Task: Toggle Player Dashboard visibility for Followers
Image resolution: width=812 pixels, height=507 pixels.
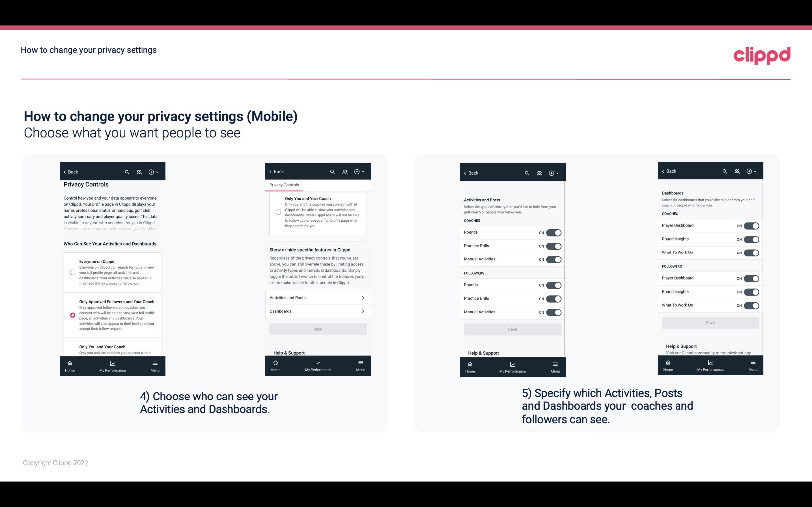Action: tap(751, 278)
